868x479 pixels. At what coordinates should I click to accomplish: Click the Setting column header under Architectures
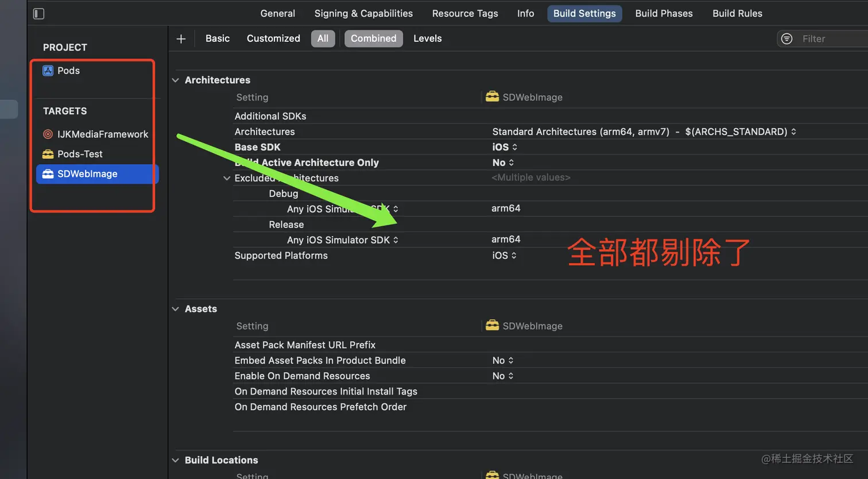252,98
